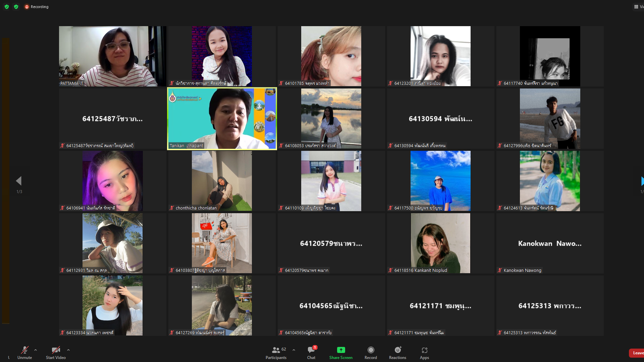Go to the next gallery page with right arrow
644x362 pixels.
(x=642, y=181)
